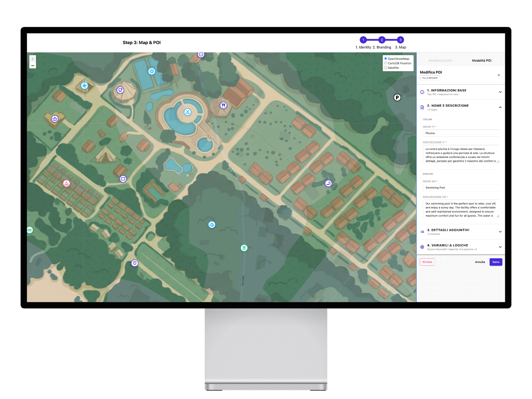Select the Modalità POI tab

click(x=482, y=60)
